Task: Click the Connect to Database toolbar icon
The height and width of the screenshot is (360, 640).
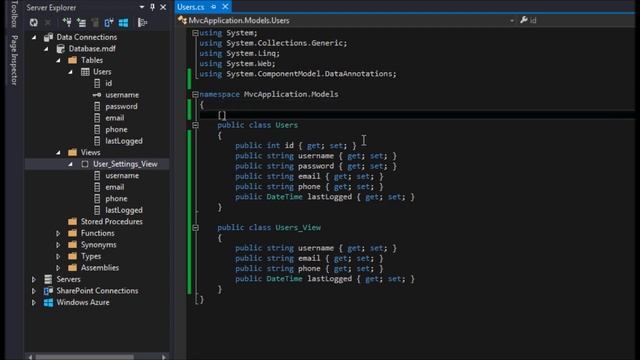Action: (67, 23)
